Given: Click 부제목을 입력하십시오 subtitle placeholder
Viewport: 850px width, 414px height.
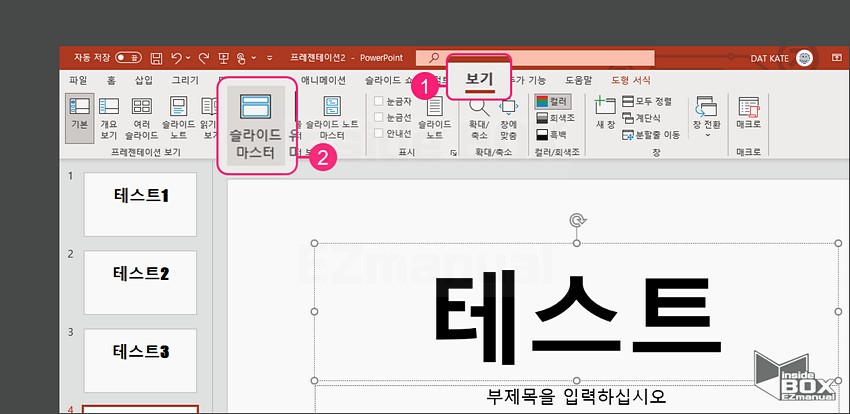Looking at the screenshot, I should [576, 397].
